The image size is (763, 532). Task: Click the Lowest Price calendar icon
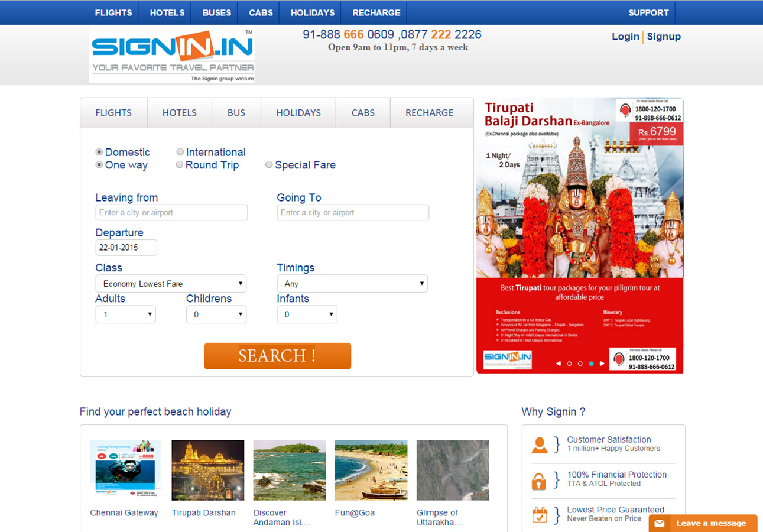[540, 515]
